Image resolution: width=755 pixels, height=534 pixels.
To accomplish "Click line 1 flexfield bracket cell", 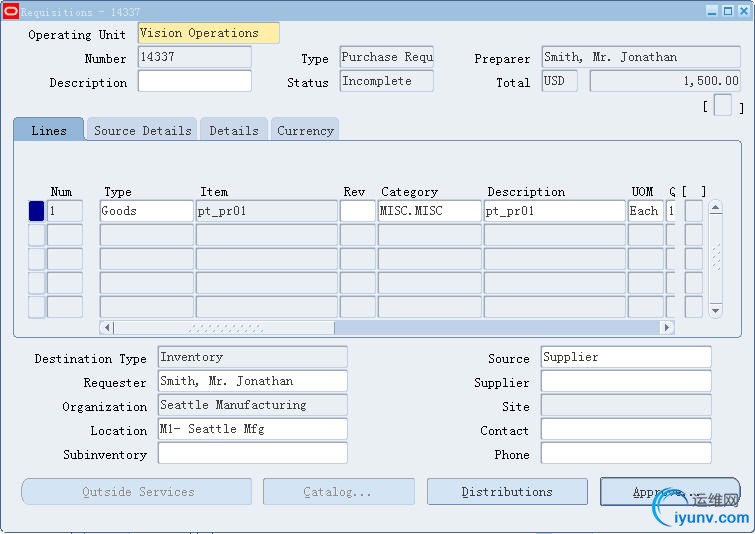I will [x=693, y=211].
